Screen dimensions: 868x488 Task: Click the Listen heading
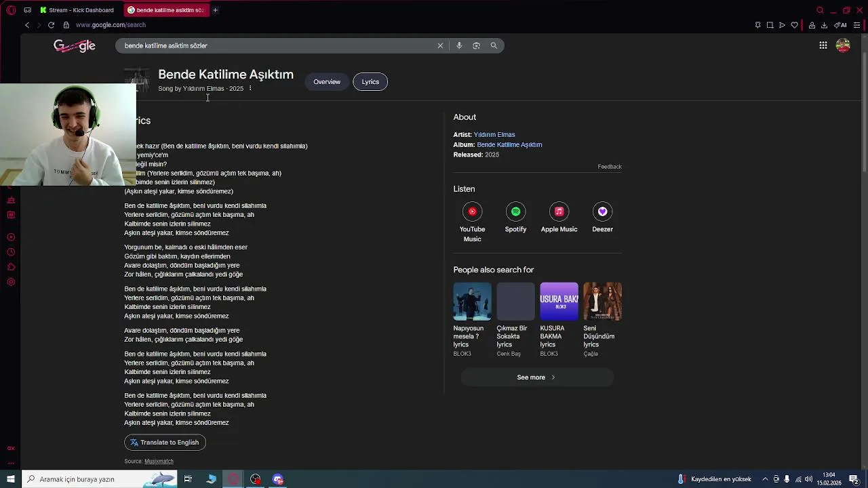464,189
